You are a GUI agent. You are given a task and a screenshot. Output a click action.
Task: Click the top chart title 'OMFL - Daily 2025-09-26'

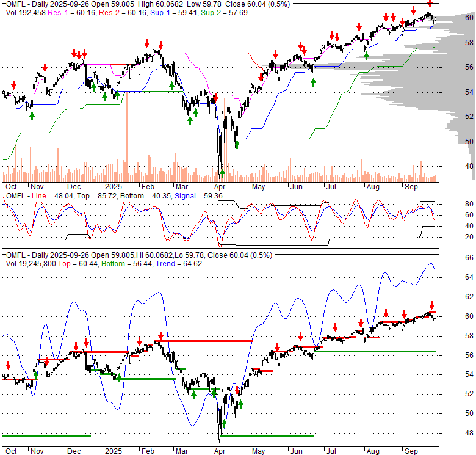coord(48,4)
